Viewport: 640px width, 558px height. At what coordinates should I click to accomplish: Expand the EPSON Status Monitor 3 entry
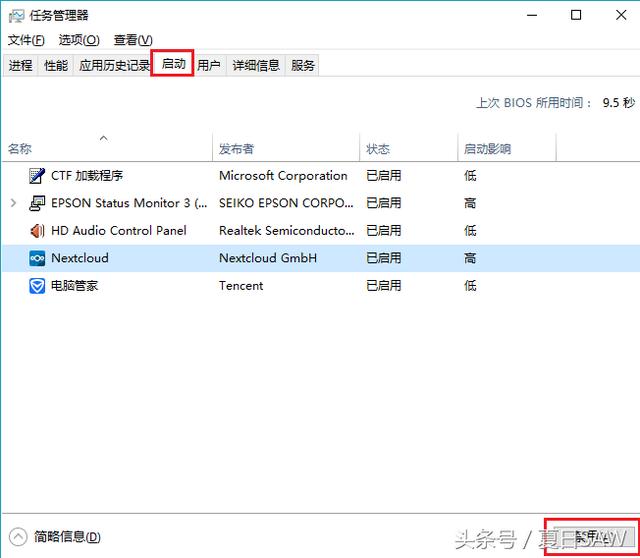click(x=13, y=203)
